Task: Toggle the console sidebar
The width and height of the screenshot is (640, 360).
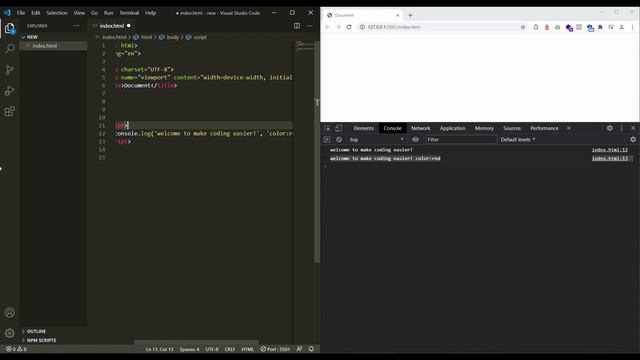Action: [x=327, y=140]
